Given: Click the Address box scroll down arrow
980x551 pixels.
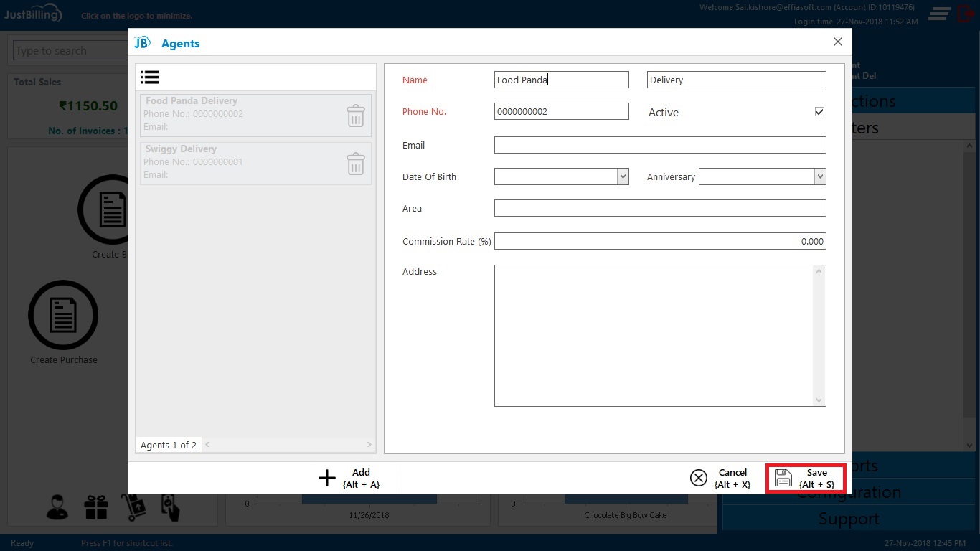Looking at the screenshot, I should [819, 400].
